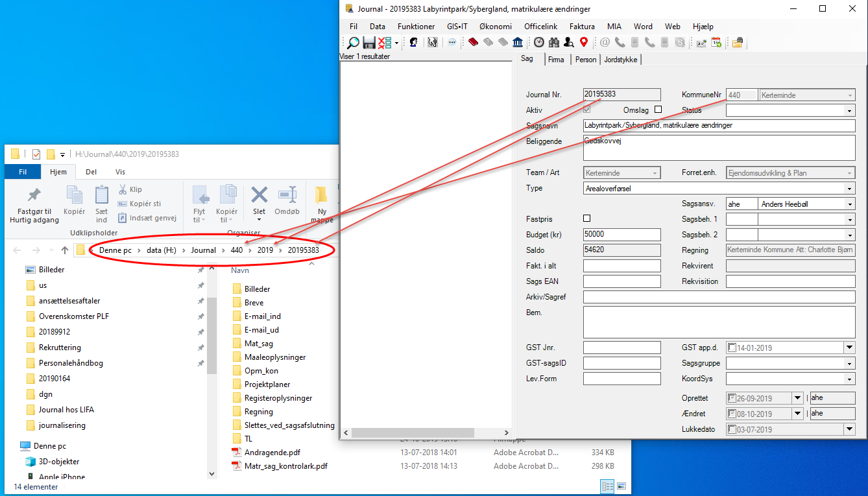The width and height of the screenshot is (868, 496).
Task: Toggle the GST app.d. date checkbox
Action: (x=732, y=348)
